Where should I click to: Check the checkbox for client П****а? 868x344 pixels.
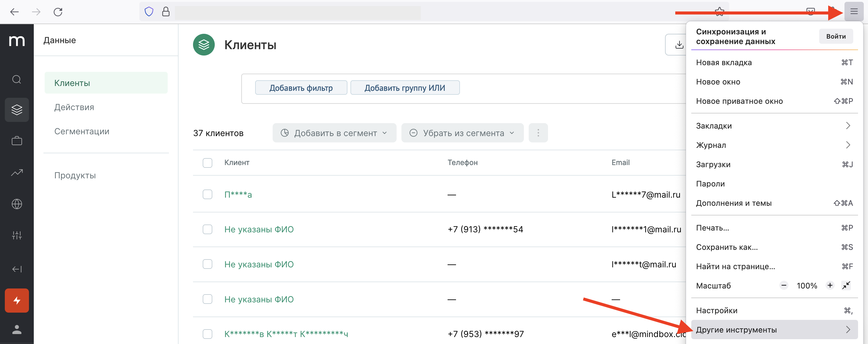click(x=207, y=195)
